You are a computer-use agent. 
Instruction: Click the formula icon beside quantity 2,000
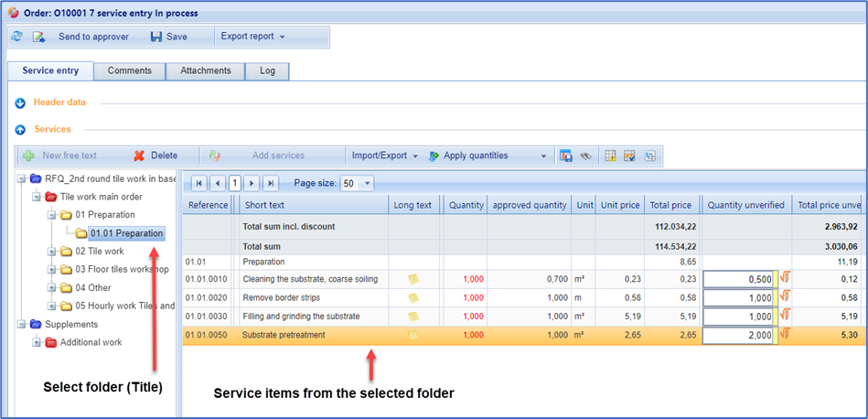tap(784, 335)
